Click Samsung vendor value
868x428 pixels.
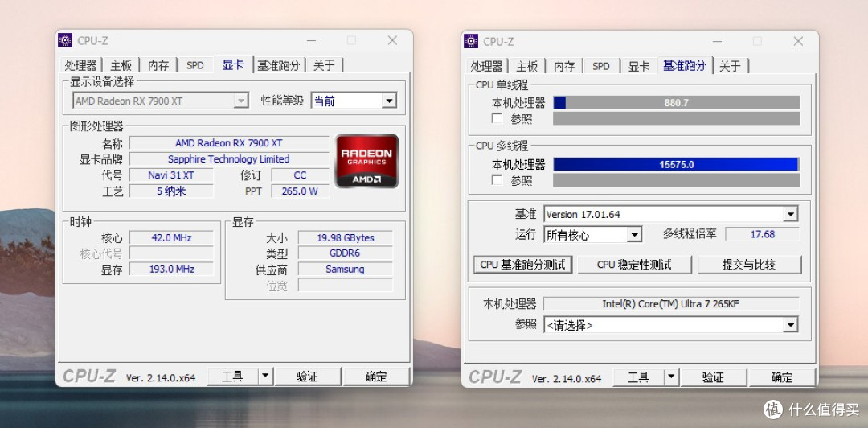346,269
